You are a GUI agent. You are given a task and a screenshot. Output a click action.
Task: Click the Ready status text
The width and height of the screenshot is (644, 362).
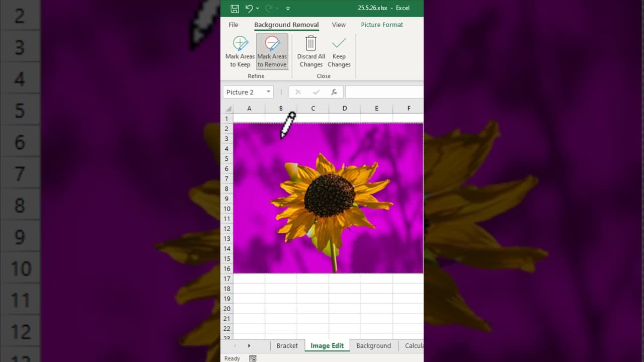232,358
